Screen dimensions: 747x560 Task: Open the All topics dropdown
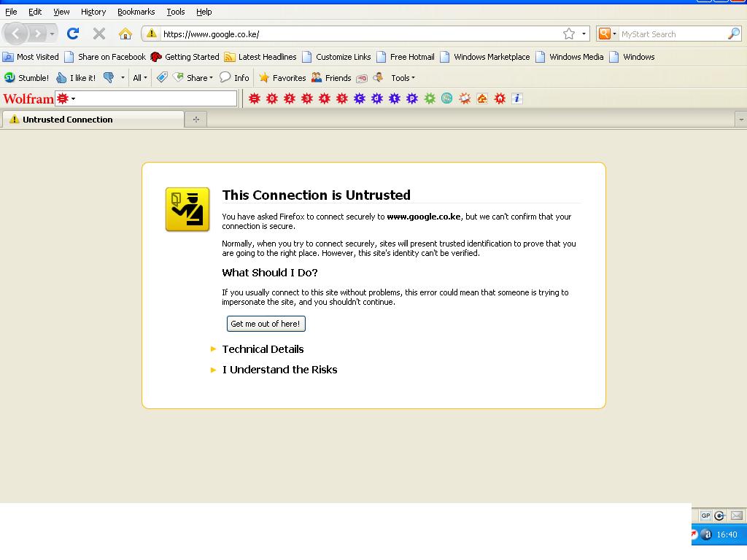[139, 77]
